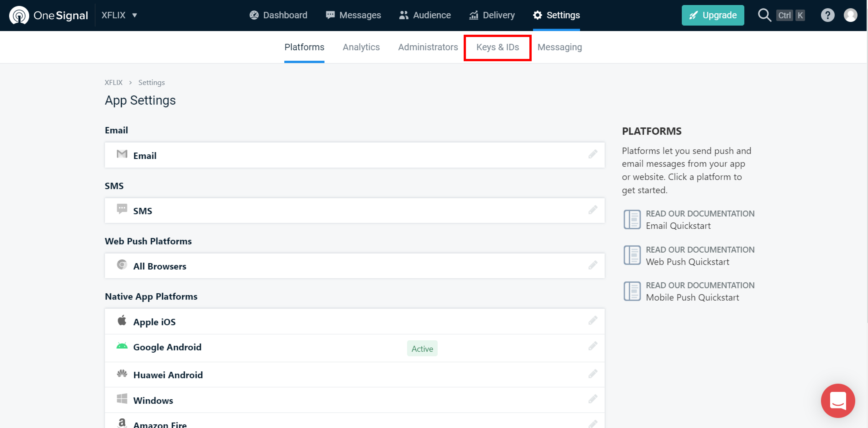Open the Delivery section
868x428 pixels.
[x=492, y=15]
